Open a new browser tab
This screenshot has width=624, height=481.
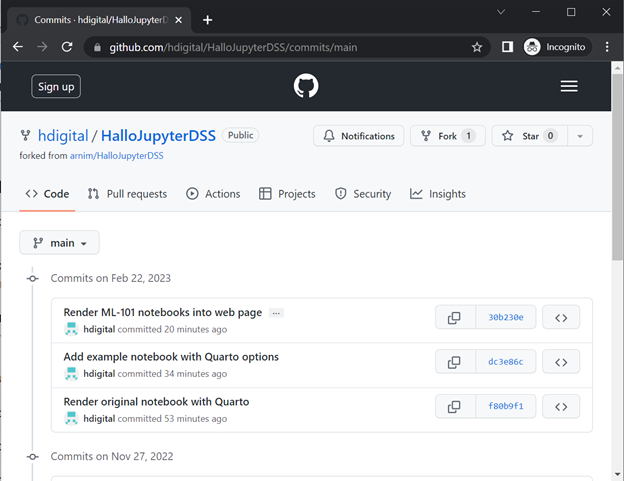click(207, 19)
